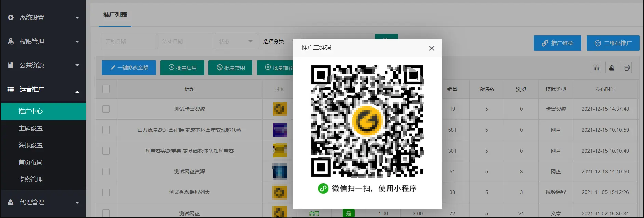Click the 视频课程 resource type cell
Screen dimensions: 644x218
pyautogui.click(x=556, y=192)
